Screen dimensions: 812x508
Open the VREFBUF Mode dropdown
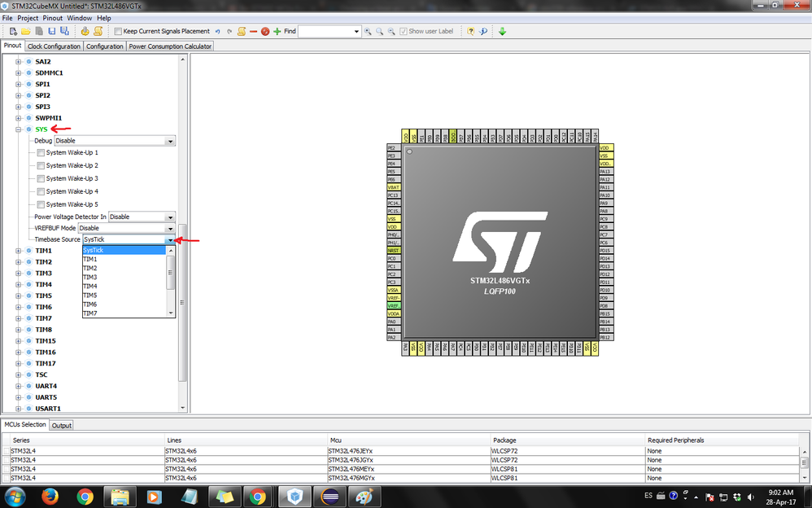pos(126,228)
